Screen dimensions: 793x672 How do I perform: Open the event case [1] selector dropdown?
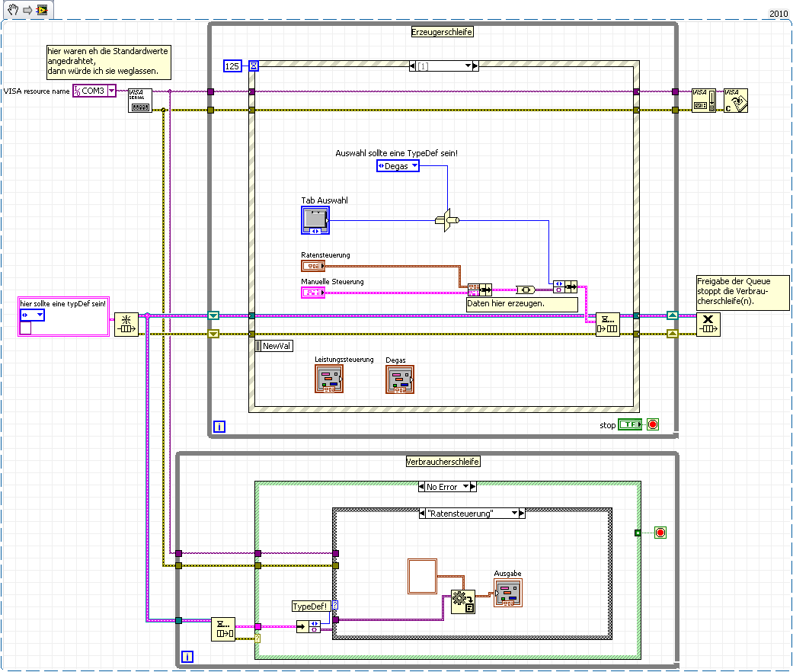coord(468,66)
